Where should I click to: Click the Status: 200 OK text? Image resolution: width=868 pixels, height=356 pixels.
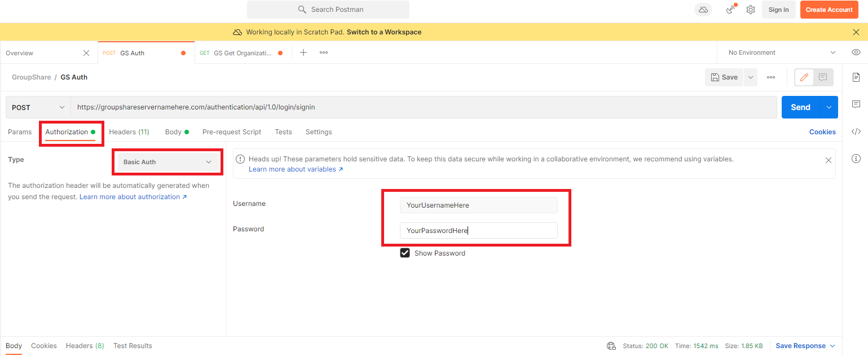pyautogui.click(x=646, y=346)
